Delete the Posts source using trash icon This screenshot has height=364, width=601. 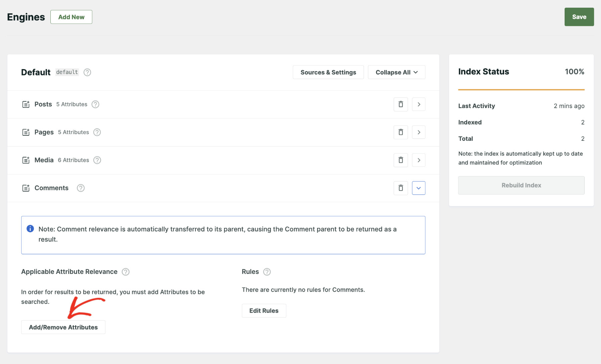[x=400, y=104]
